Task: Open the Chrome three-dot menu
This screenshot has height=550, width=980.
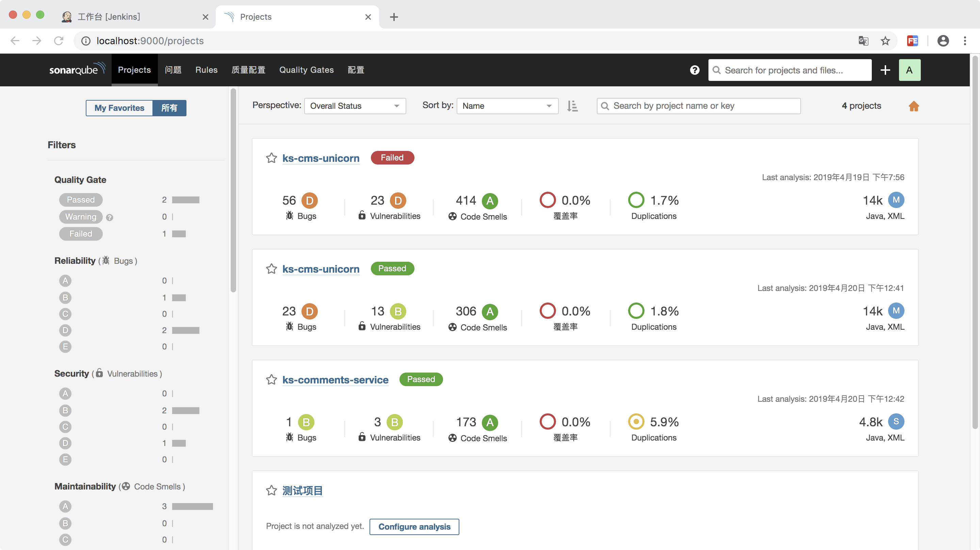Action: (964, 41)
